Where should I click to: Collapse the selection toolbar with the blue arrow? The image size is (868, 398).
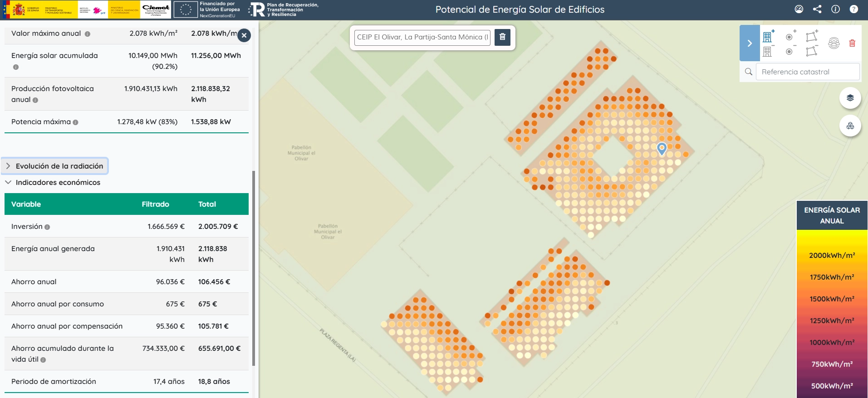750,44
